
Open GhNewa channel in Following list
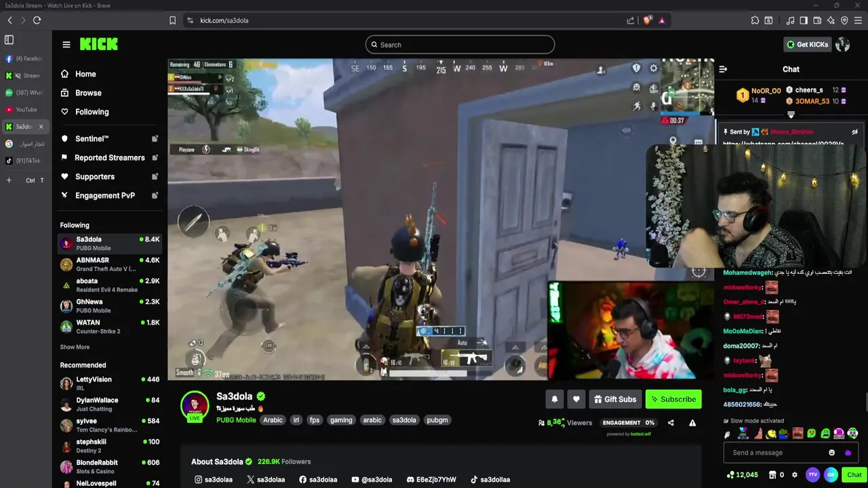109,306
